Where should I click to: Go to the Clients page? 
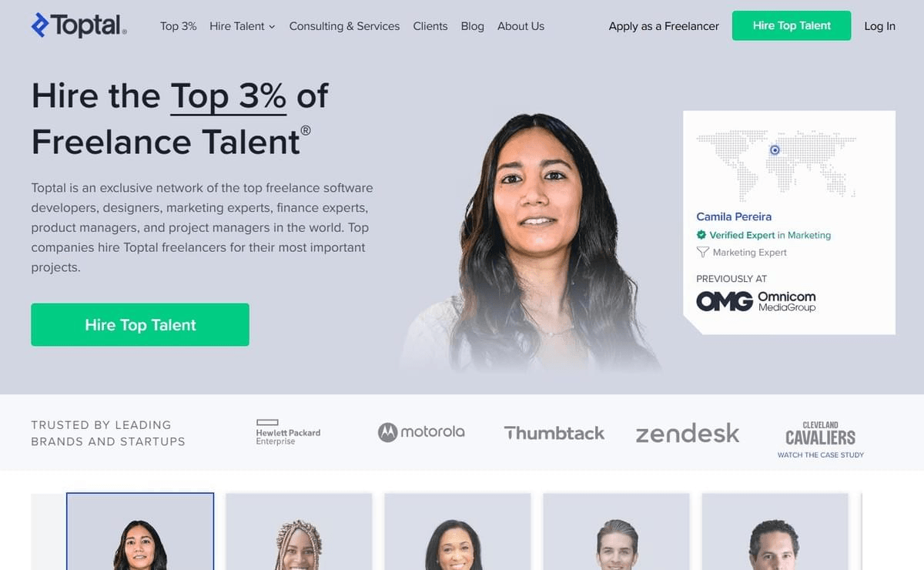pyautogui.click(x=430, y=26)
